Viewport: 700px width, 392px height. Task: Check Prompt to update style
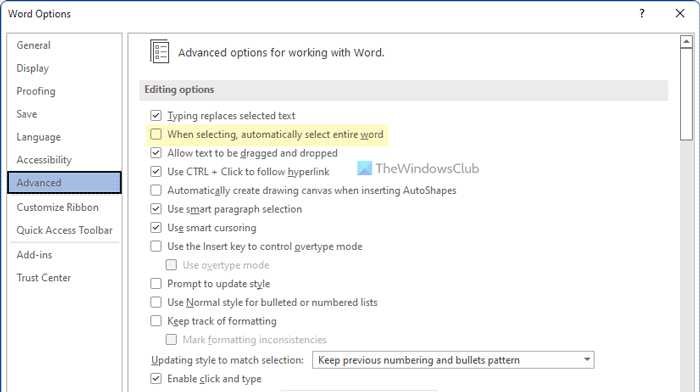[x=156, y=284]
